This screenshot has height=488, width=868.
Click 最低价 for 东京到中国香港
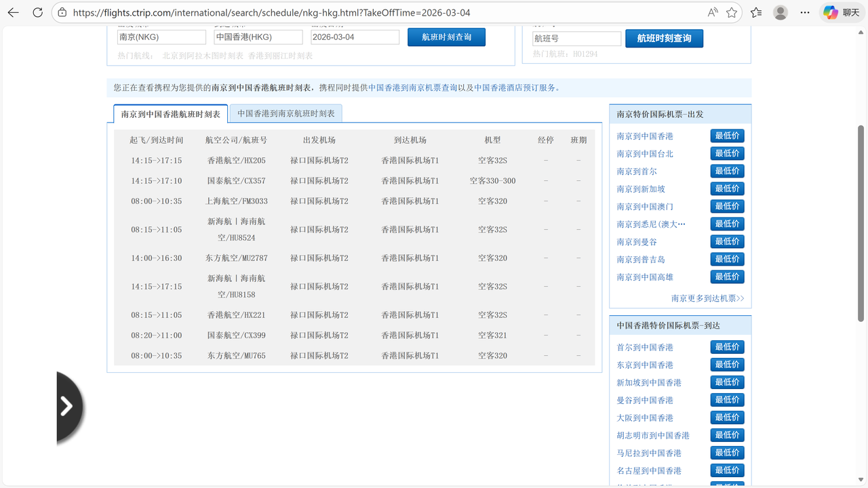728,365
